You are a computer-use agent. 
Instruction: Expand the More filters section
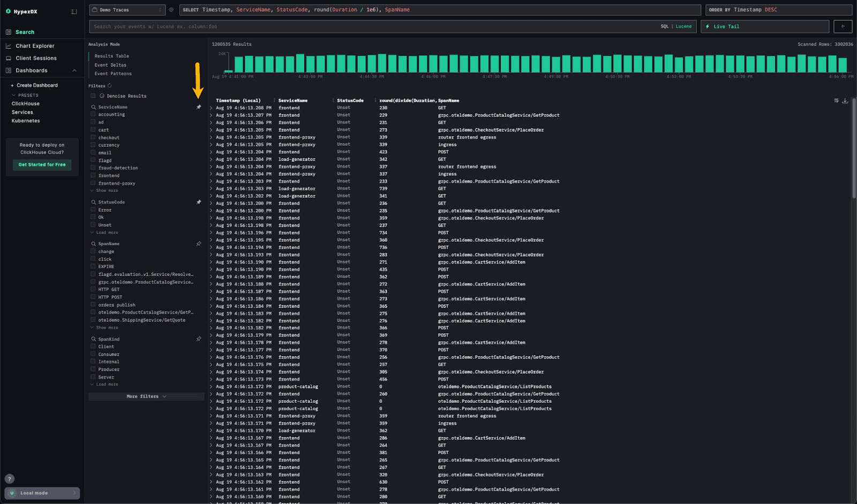pos(146,396)
